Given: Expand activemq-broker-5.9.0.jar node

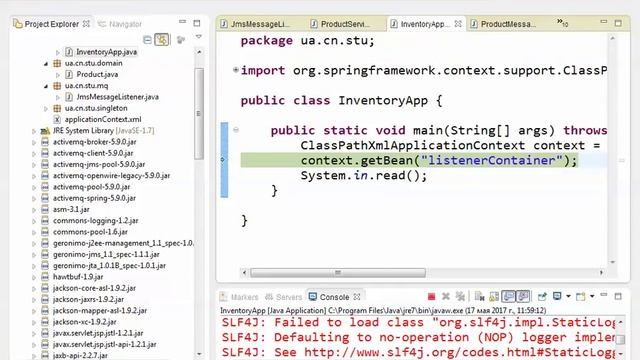Looking at the screenshot, I should click(34, 142).
